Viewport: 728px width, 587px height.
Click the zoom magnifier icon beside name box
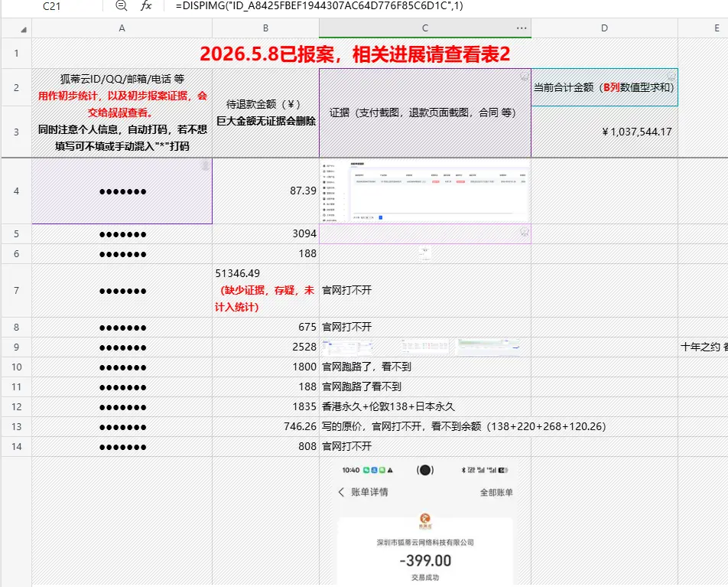pyautogui.click(x=121, y=5)
